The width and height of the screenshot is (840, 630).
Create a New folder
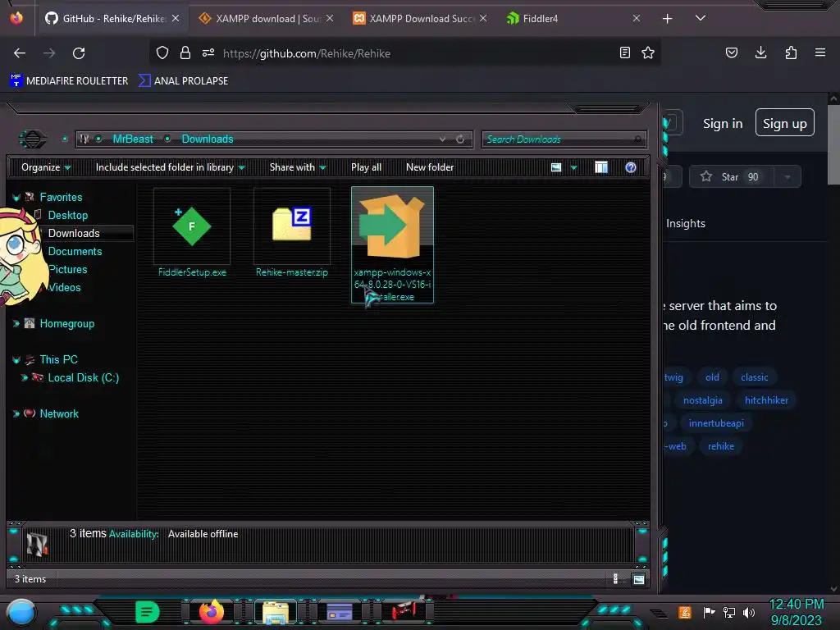coord(430,167)
